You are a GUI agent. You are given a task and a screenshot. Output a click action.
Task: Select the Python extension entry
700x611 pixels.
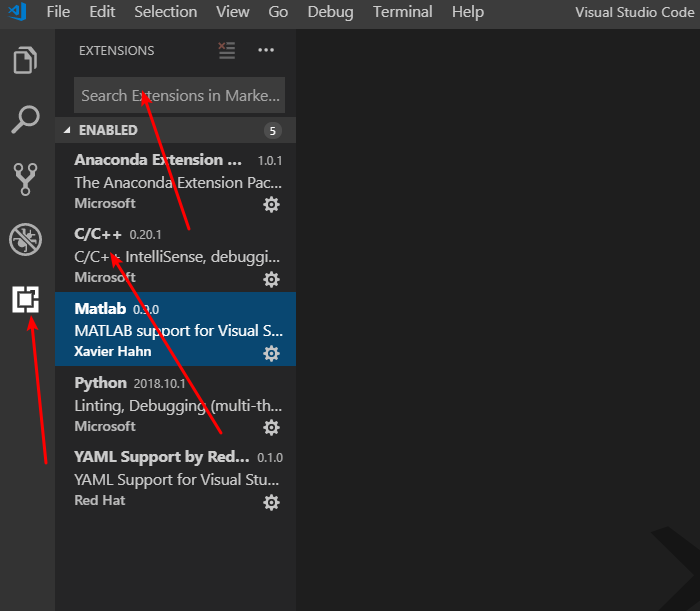[x=175, y=403]
